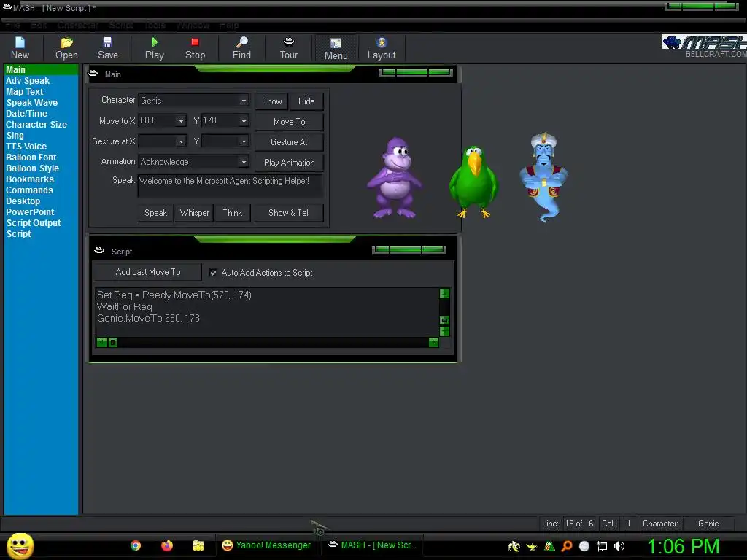Image resolution: width=747 pixels, height=560 pixels.
Task: Open network status tray icon
Action: [602, 546]
